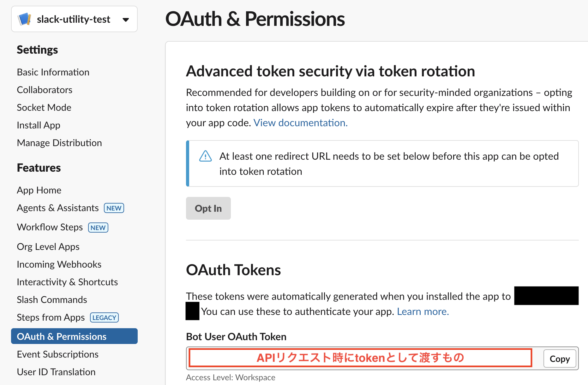Open the View documentation link
The height and width of the screenshot is (385, 588).
(x=300, y=123)
